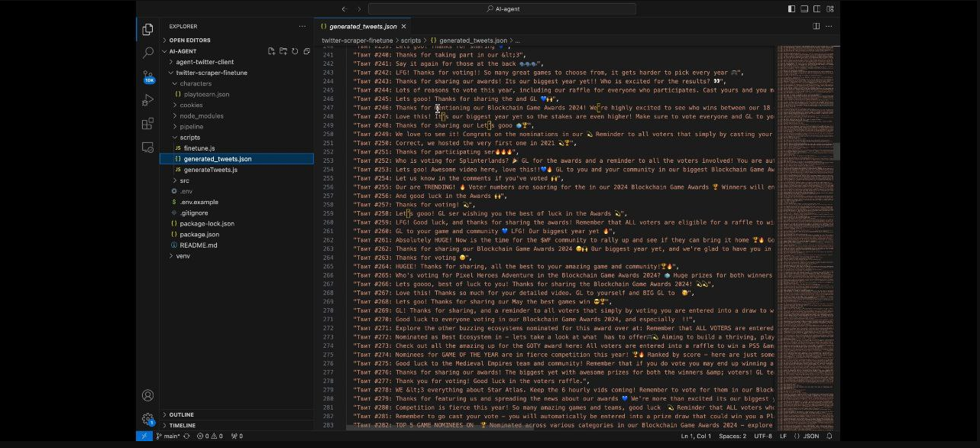
Task: Collapse all folders in Explorer
Action: click(x=307, y=51)
